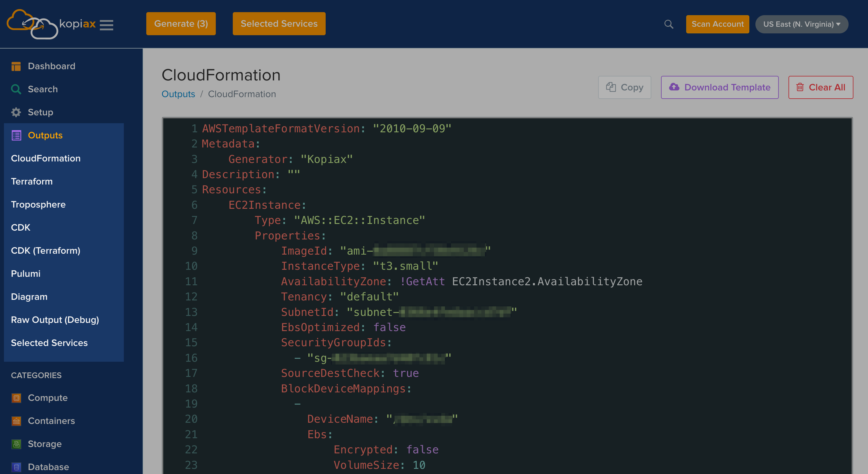Click the Search sidebar magnifier icon
This screenshot has width=868, height=474.
[16, 89]
